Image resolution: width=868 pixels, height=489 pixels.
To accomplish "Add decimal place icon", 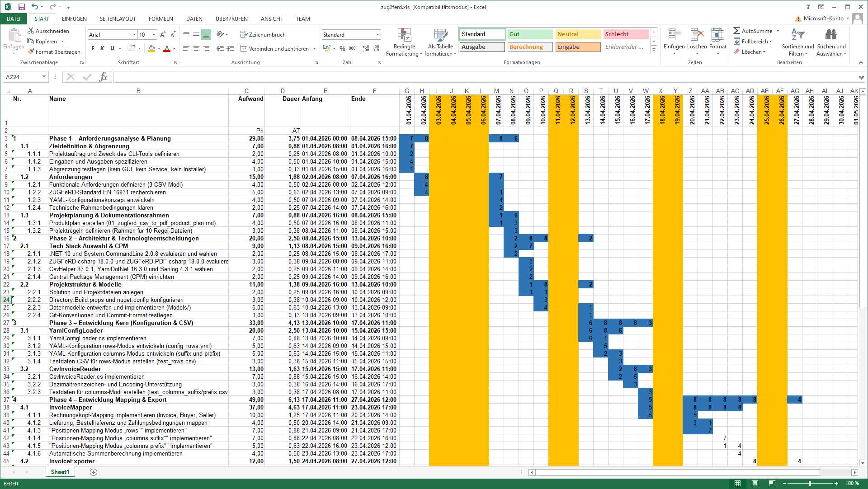I will 366,48.
